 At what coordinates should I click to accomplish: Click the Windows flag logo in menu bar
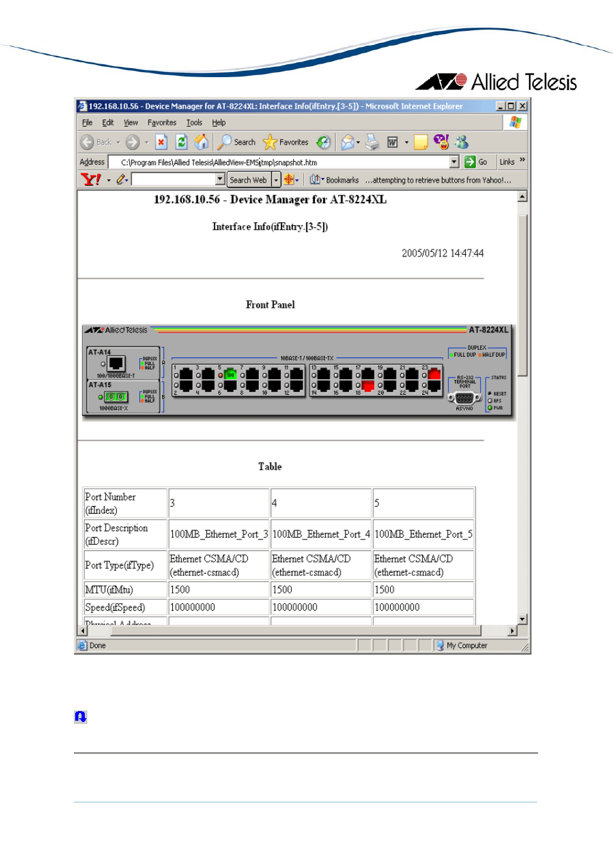tap(515, 122)
